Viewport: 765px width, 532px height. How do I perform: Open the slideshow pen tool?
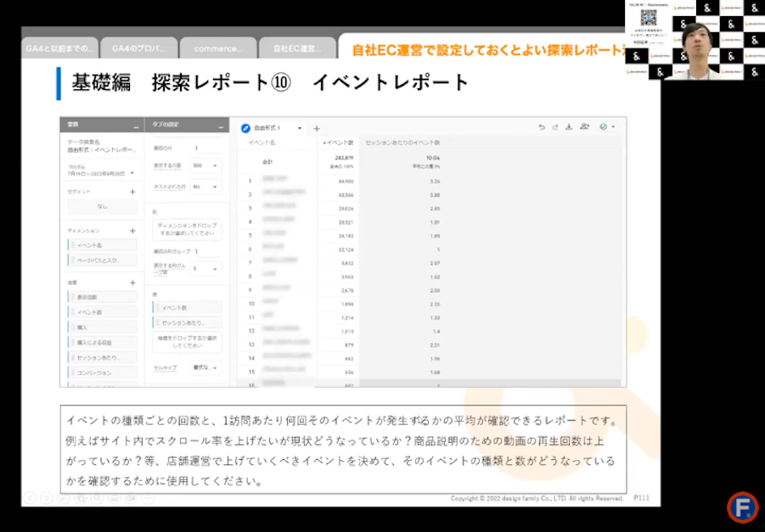tap(64, 498)
